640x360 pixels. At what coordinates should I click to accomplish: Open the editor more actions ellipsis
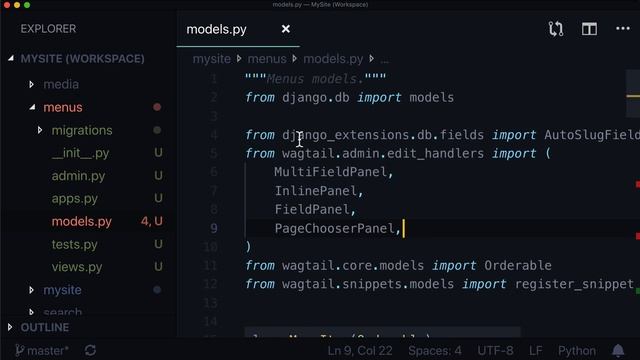[x=622, y=29]
